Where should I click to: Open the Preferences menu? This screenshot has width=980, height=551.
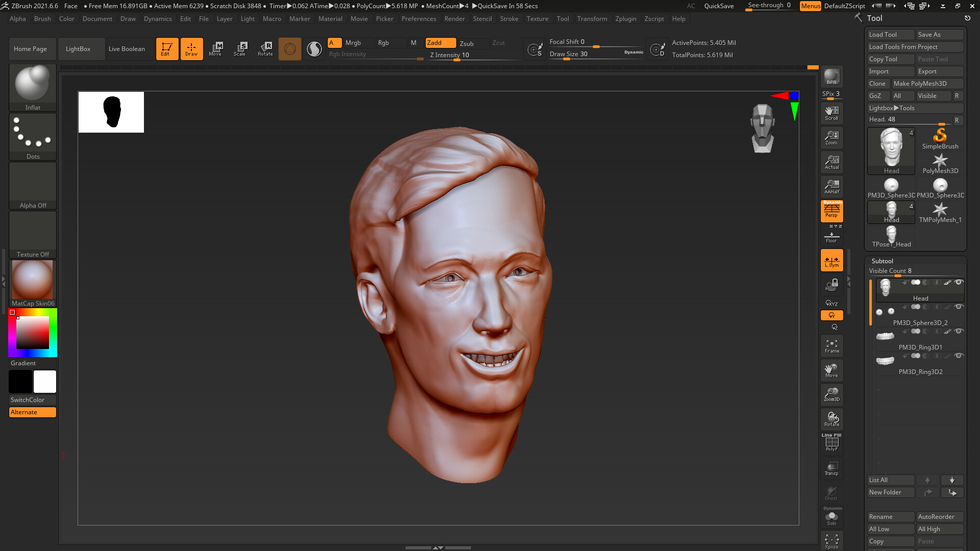(419, 19)
